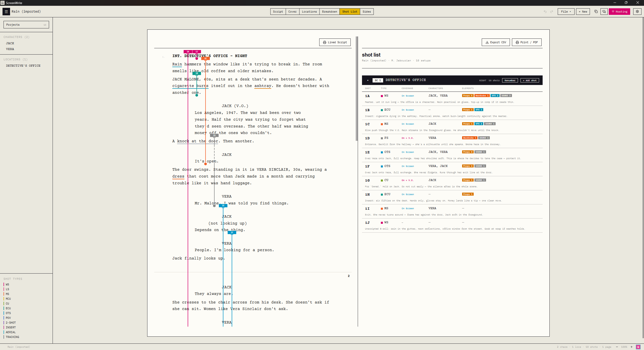Click the script pane vertical scrollbar

click(357, 89)
